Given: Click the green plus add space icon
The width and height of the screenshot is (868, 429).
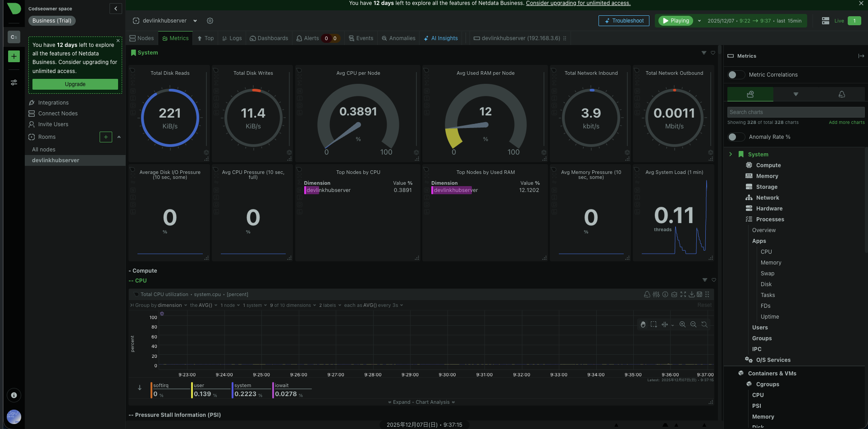Looking at the screenshot, I should 14,56.
